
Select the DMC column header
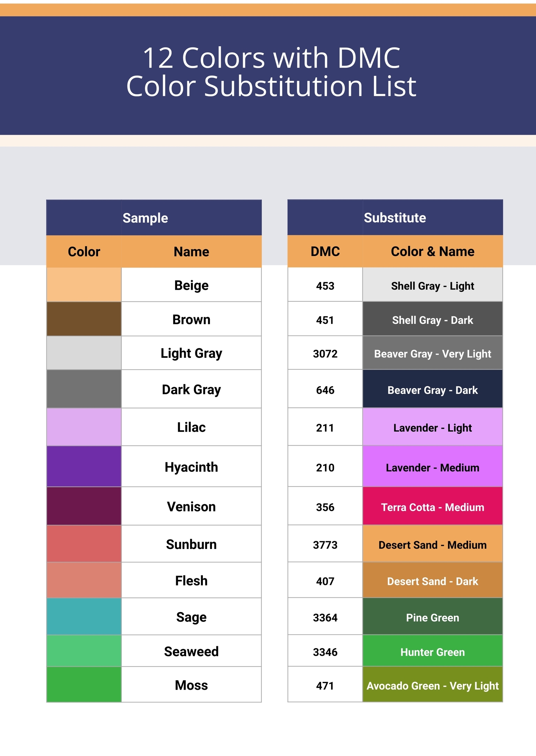pyautogui.click(x=325, y=251)
